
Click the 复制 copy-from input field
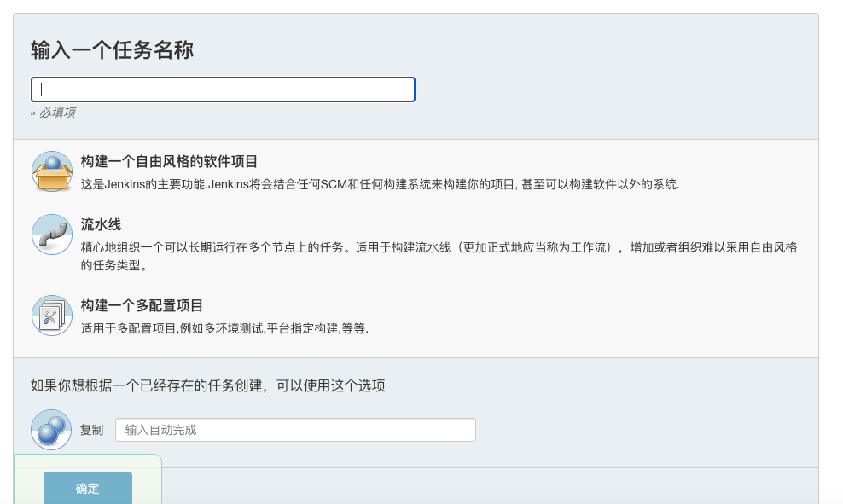tap(296, 430)
